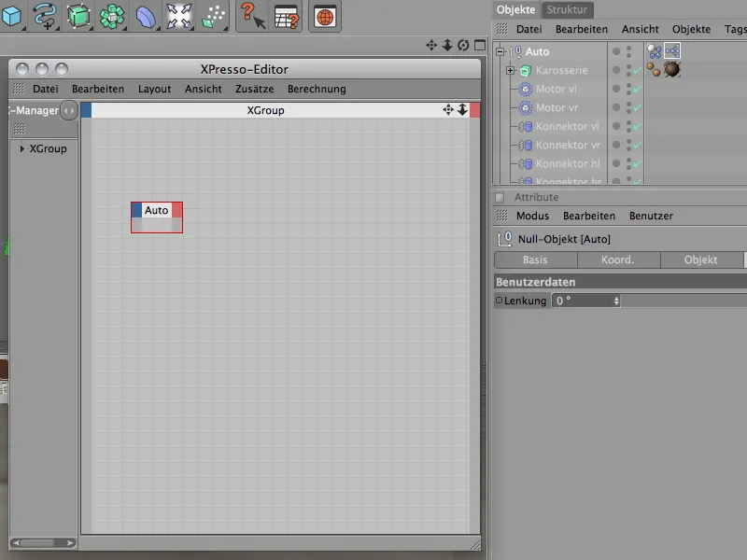Click the blue input port on Auto node
This screenshot has width=747, height=560.
coord(136,210)
